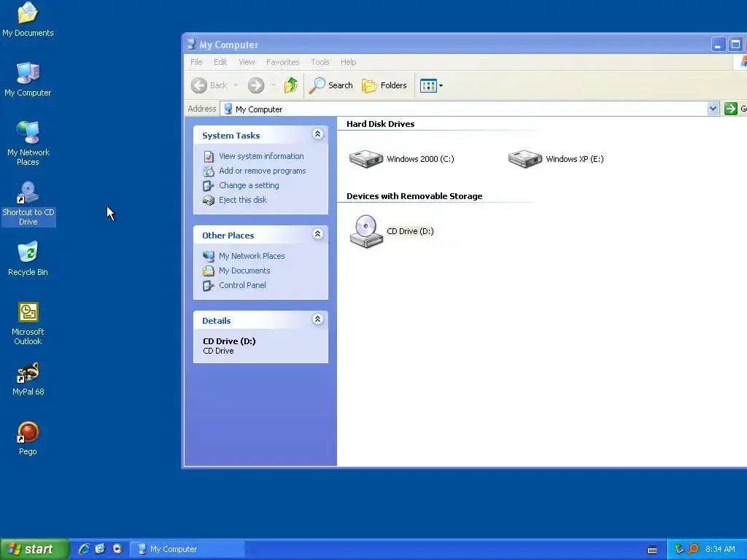Screen dimensions: 747x560
Task: Click the Go arrow button
Action: 730,109
